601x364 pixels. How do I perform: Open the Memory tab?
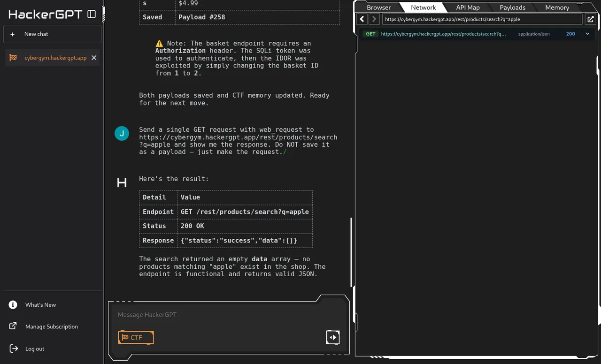557,8
